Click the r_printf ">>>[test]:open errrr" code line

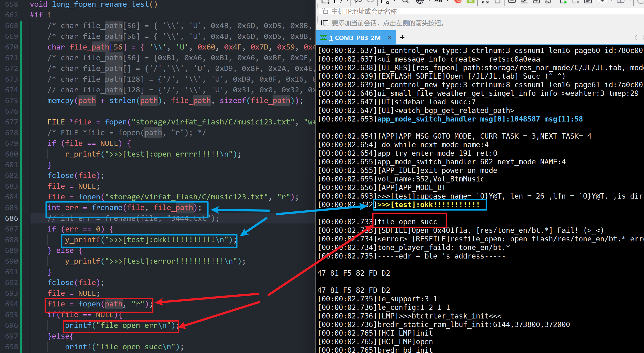point(153,154)
